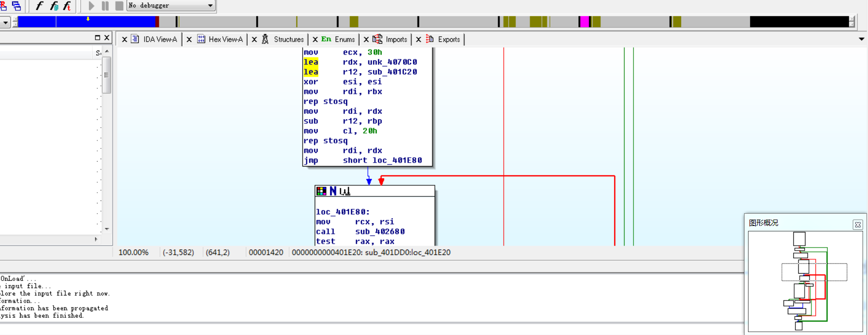Viewport: 868px width, 335px height.
Task: Click the Imports tab icon
Action: point(377,39)
